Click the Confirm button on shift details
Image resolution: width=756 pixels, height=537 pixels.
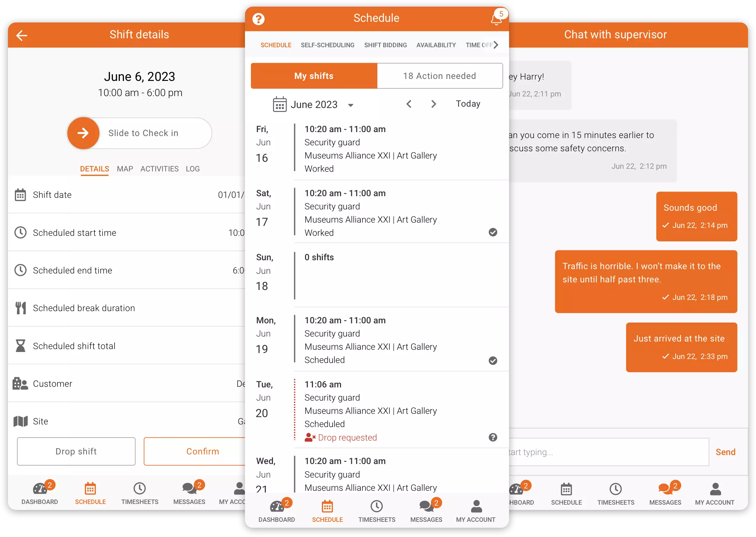pyautogui.click(x=202, y=451)
